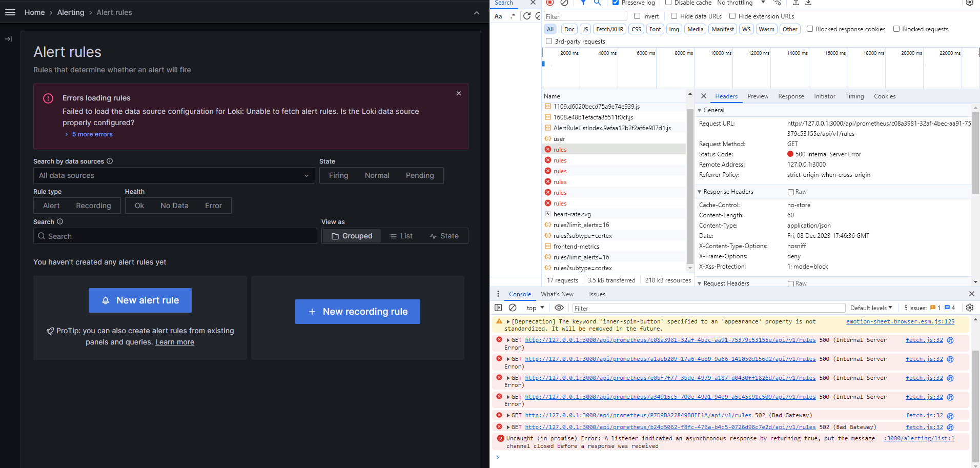980x468 pixels.
Task: Toggle regular expression in DevTools search
Action: [512, 16]
